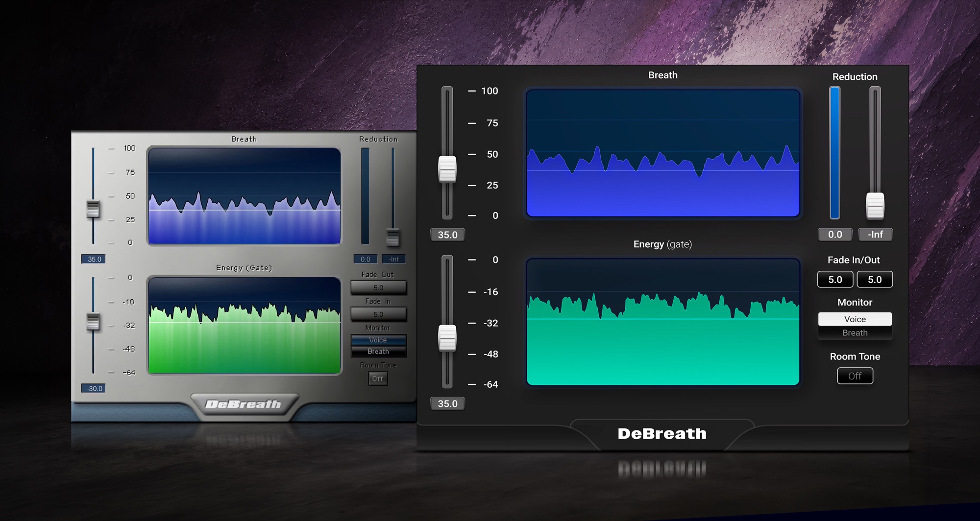Toggle Room Tone Off button in silver DeBreath
Viewport: 980px width, 521px height.
(x=378, y=379)
